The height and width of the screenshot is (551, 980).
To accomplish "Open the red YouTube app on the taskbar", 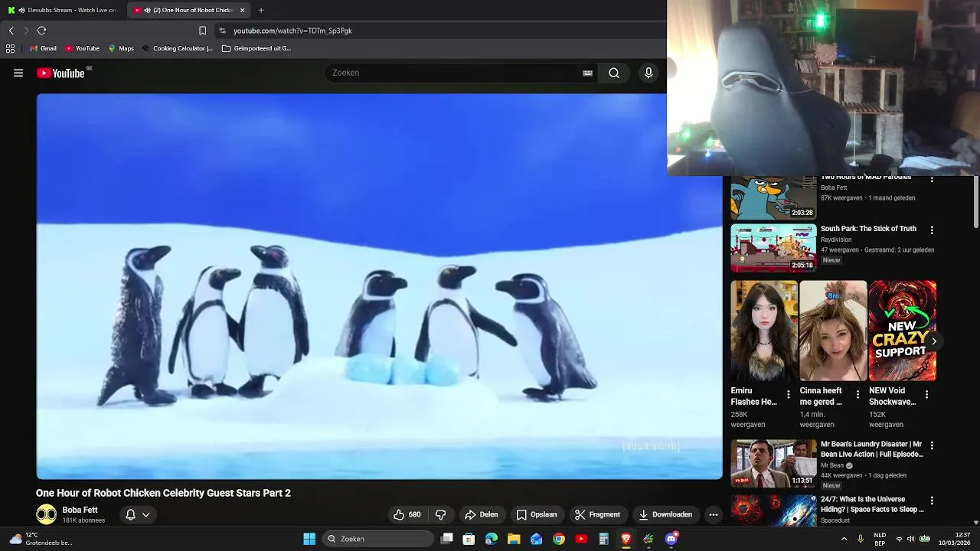I will (x=581, y=539).
